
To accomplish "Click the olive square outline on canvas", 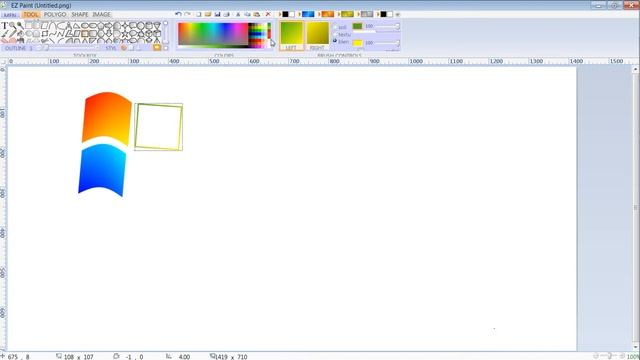I will 158,127.
